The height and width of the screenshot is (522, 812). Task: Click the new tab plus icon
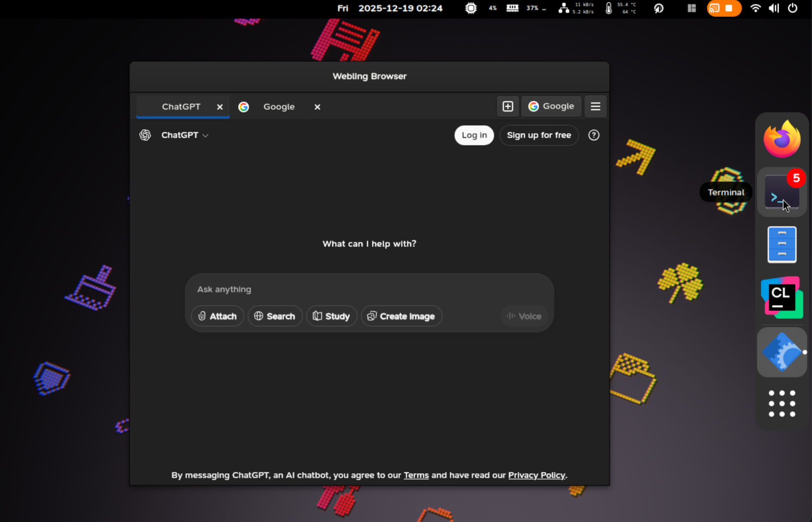(x=507, y=106)
